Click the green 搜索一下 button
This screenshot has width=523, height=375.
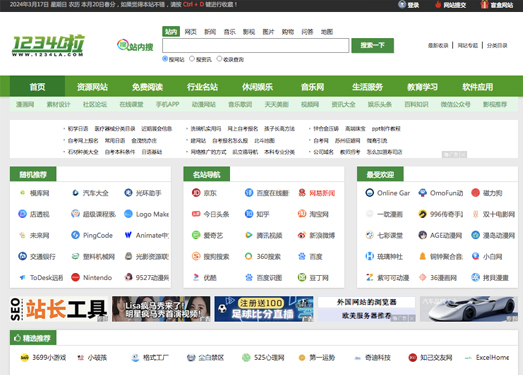pos(373,45)
